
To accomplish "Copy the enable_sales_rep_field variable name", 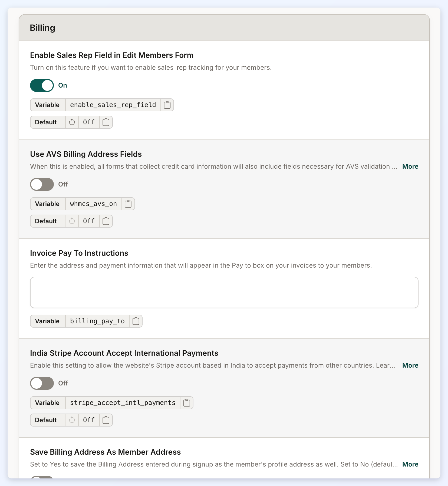I will click(x=167, y=105).
